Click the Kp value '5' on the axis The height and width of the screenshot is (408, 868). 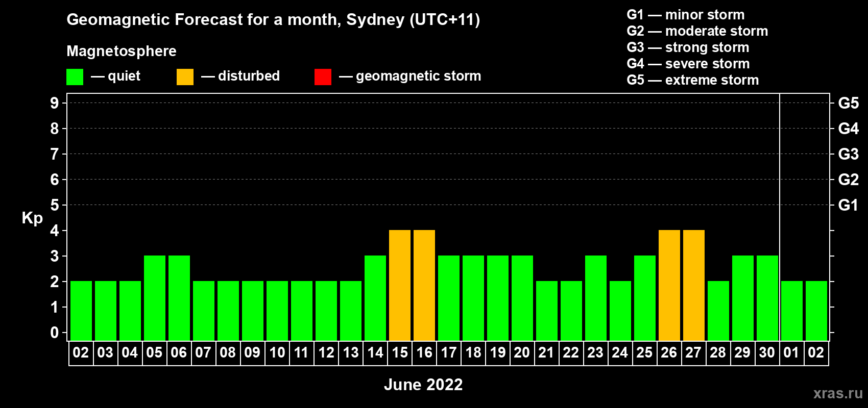click(x=55, y=205)
